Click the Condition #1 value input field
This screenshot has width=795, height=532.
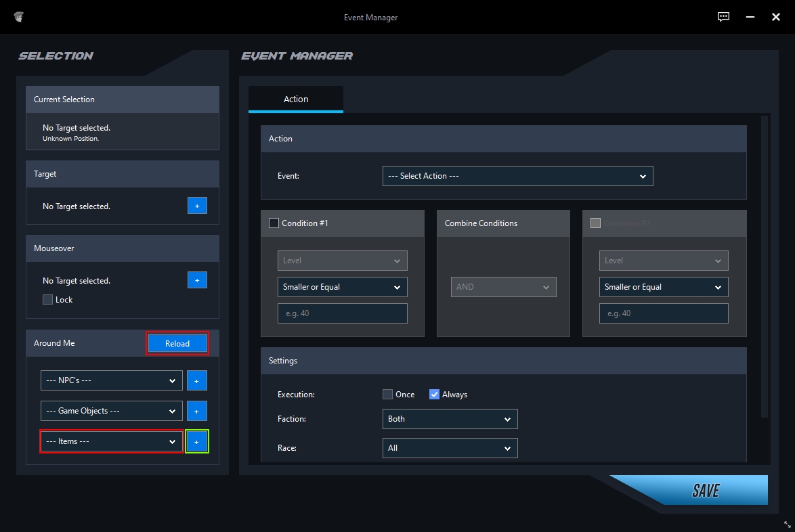click(x=342, y=313)
